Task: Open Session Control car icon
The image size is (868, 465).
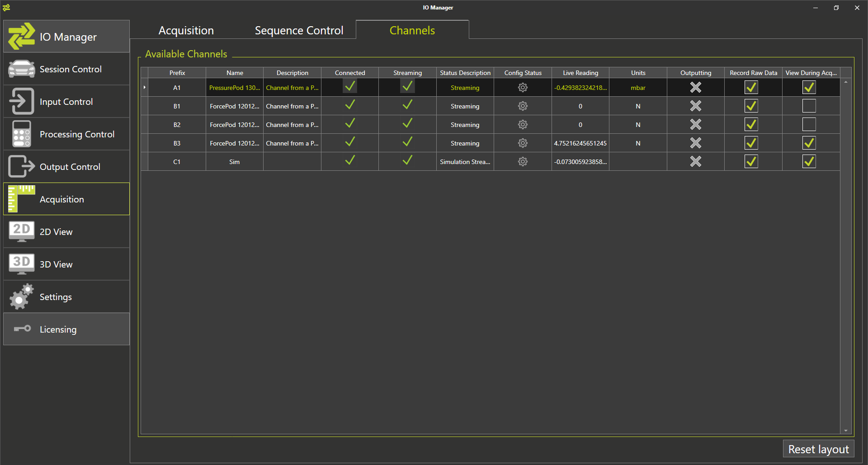Action: [x=21, y=69]
